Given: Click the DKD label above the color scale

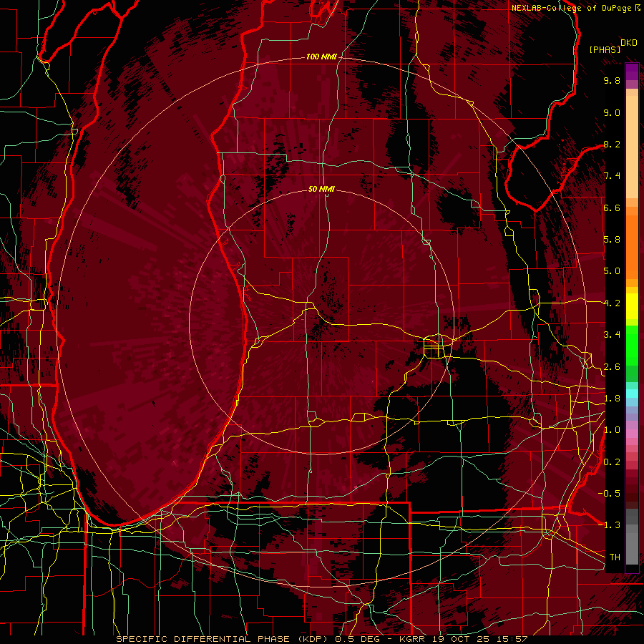Looking at the screenshot, I should coord(628,43).
